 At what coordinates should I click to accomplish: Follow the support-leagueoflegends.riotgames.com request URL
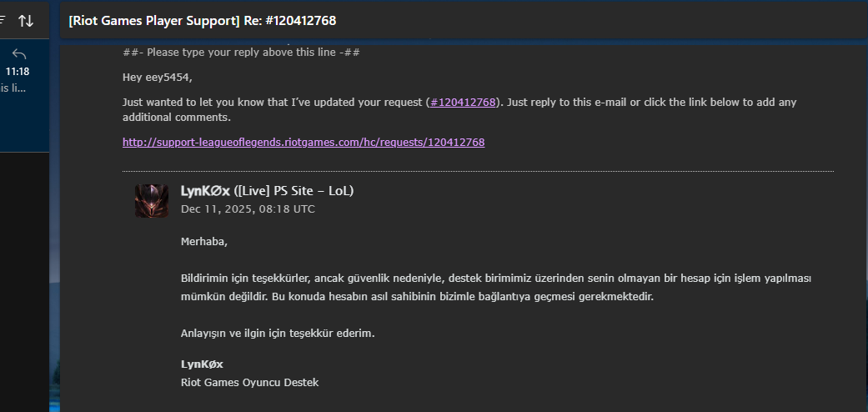304,143
